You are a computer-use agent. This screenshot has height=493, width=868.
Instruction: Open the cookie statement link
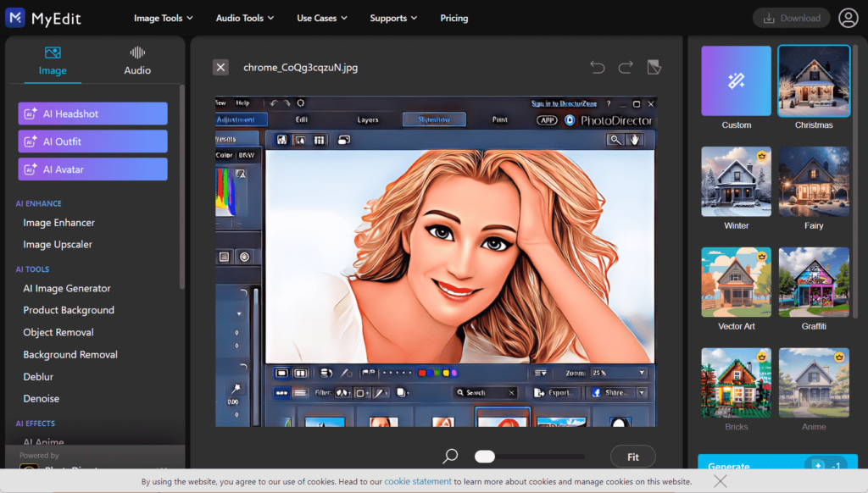click(418, 481)
